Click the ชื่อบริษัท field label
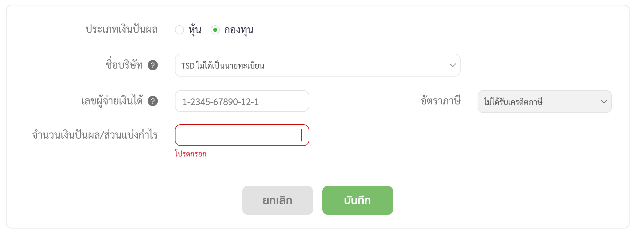 (124, 65)
